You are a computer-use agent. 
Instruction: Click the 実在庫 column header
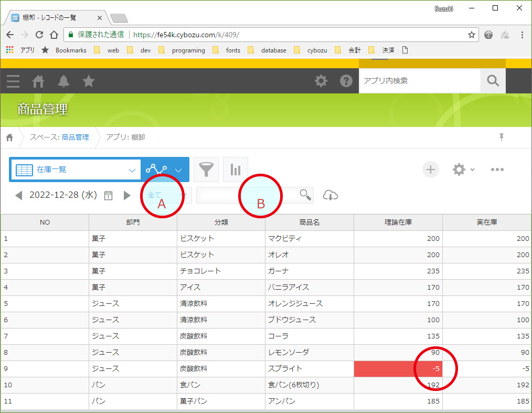pos(487,223)
